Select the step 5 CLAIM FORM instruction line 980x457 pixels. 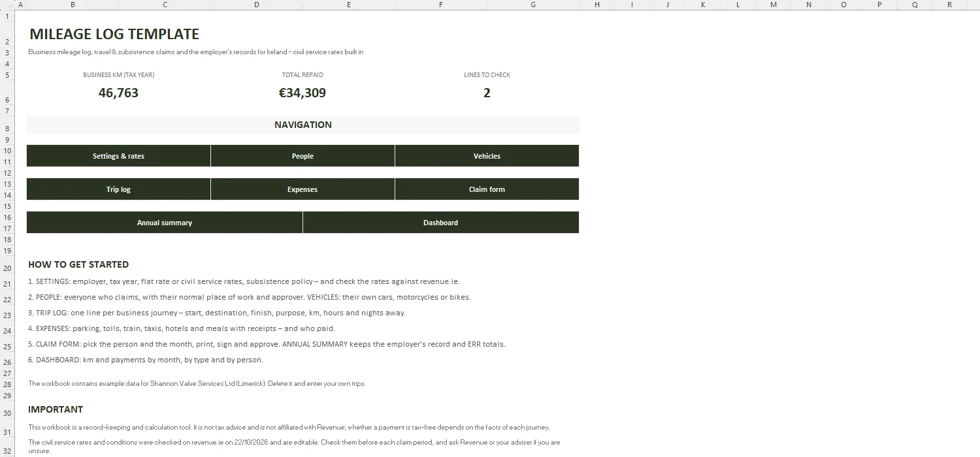click(267, 344)
